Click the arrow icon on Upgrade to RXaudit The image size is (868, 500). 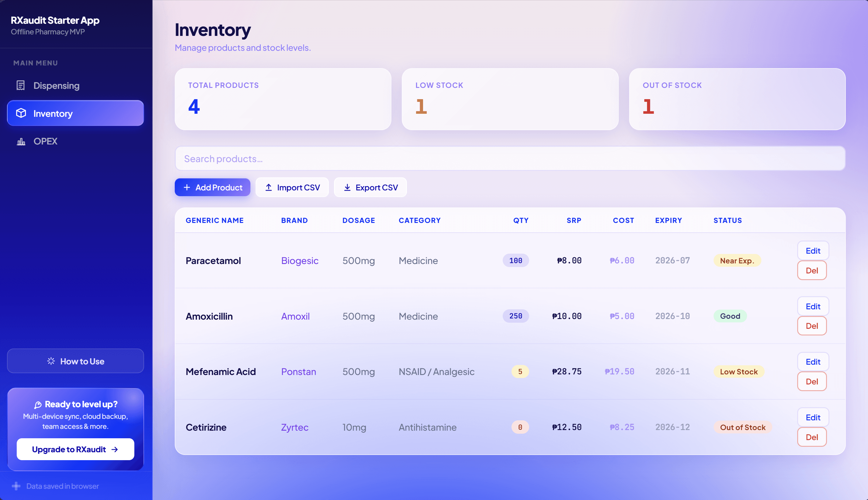[x=115, y=450]
